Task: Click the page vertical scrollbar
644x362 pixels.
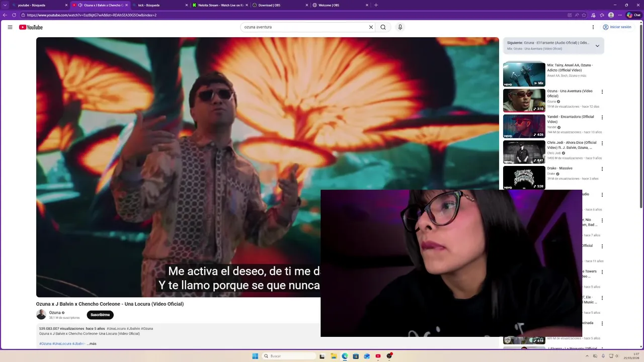Action: click(x=641, y=116)
